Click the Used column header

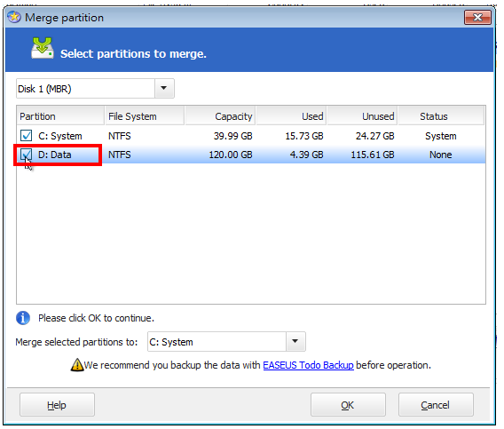tap(291, 116)
